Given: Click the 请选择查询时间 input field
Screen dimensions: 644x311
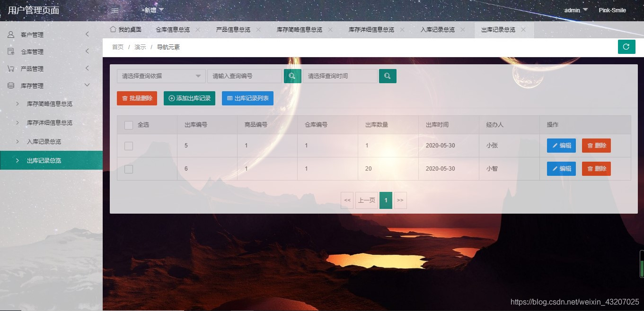Looking at the screenshot, I should pyautogui.click(x=339, y=76).
